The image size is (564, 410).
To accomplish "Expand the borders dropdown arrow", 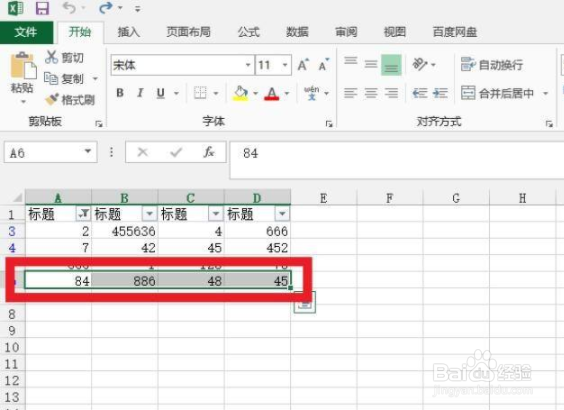I will tap(216, 94).
